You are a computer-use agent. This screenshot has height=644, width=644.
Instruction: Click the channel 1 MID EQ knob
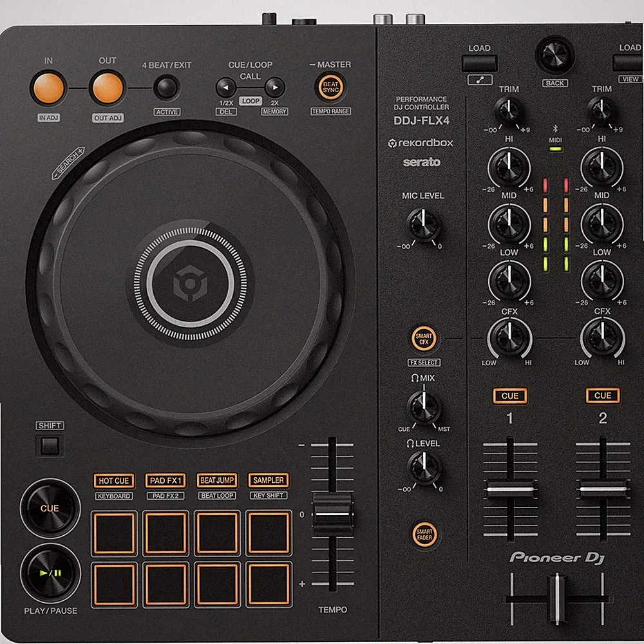click(x=509, y=224)
